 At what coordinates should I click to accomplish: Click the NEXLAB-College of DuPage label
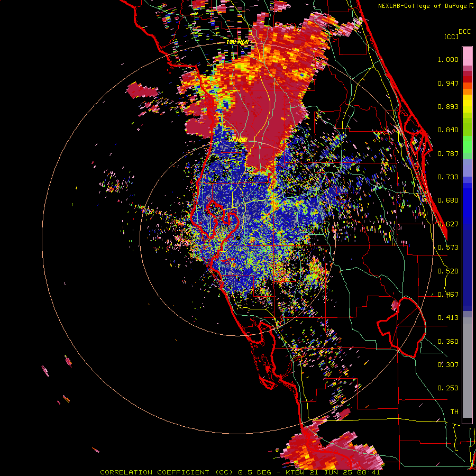point(422,6)
